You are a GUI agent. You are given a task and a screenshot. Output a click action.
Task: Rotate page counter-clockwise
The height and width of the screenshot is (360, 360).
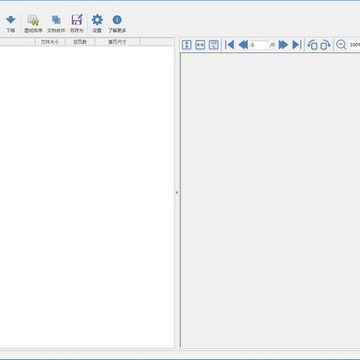pos(312,45)
